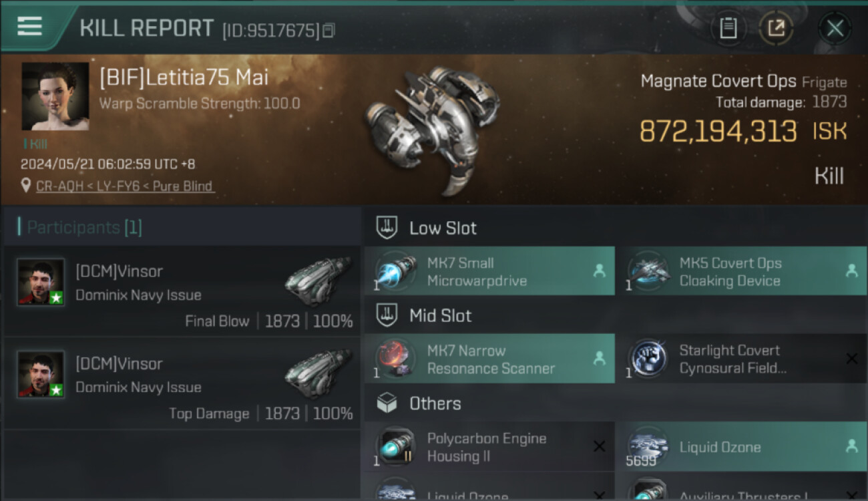Image resolution: width=868 pixels, height=501 pixels.
Task: Select the MK7 Narrow Resonance Scanner icon
Action: point(396,359)
